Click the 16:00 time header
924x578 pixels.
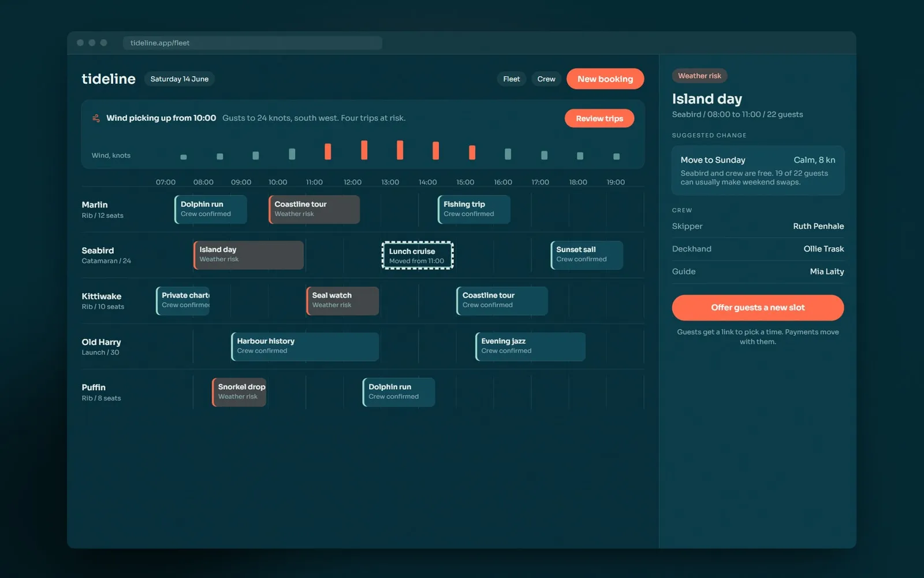point(503,182)
